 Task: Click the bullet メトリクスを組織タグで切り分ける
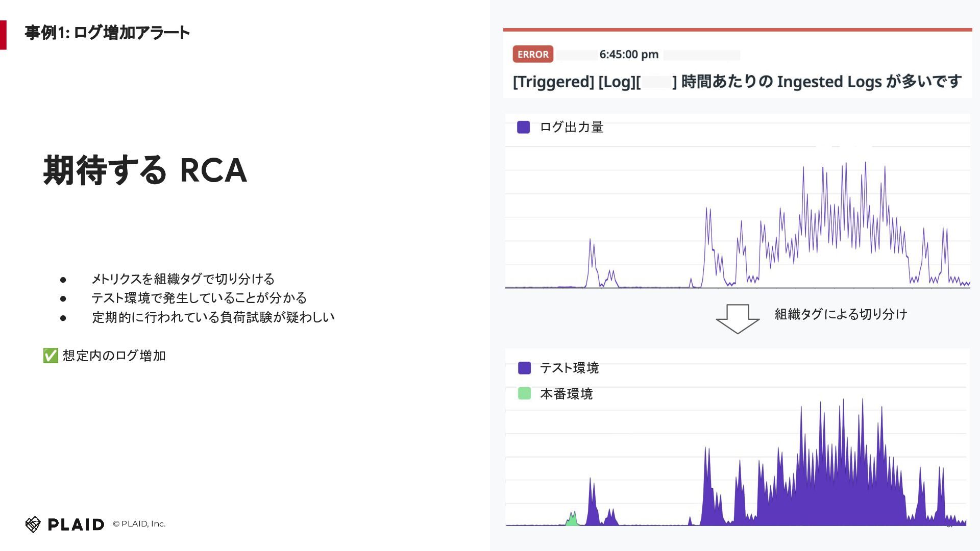point(183,279)
